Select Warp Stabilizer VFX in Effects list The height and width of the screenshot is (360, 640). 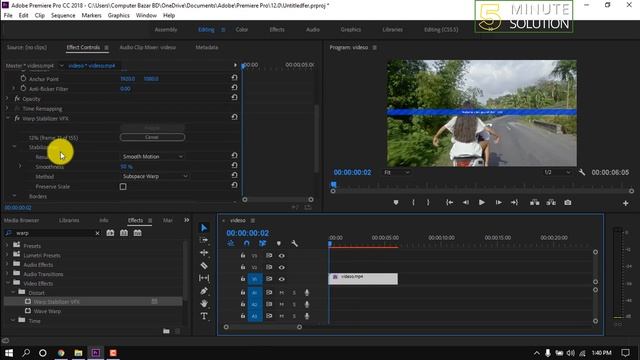pos(57,302)
